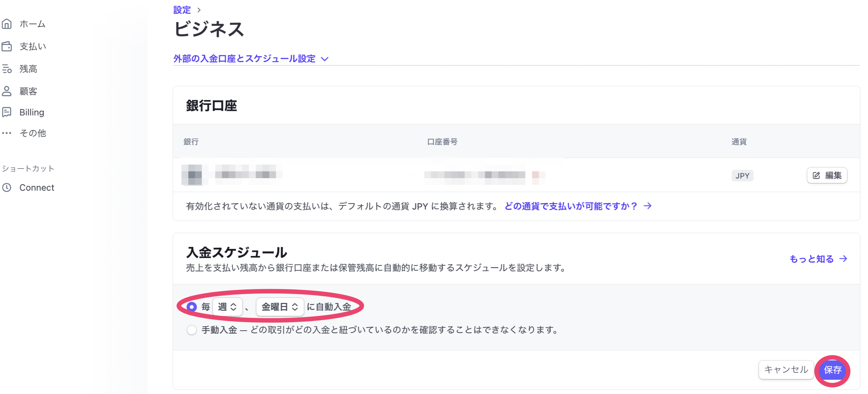Click the 保存 save button
Image resolution: width=868 pixels, height=394 pixels.
[x=832, y=371]
